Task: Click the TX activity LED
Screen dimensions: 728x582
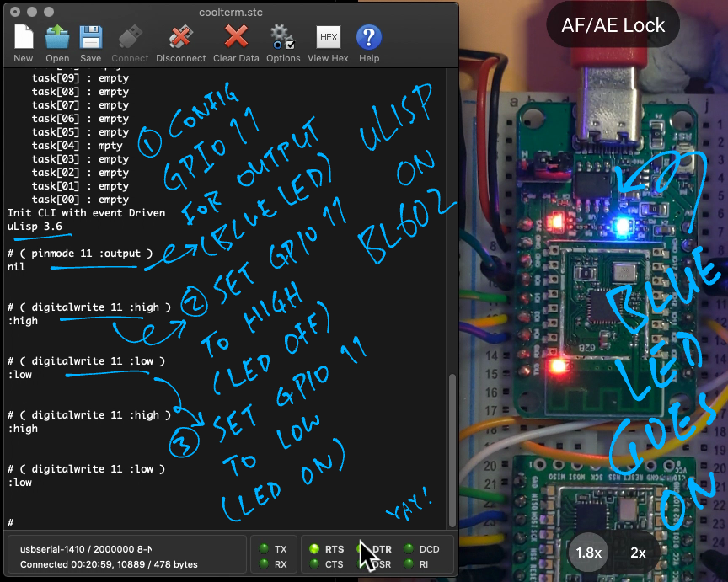Action: (262, 549)
